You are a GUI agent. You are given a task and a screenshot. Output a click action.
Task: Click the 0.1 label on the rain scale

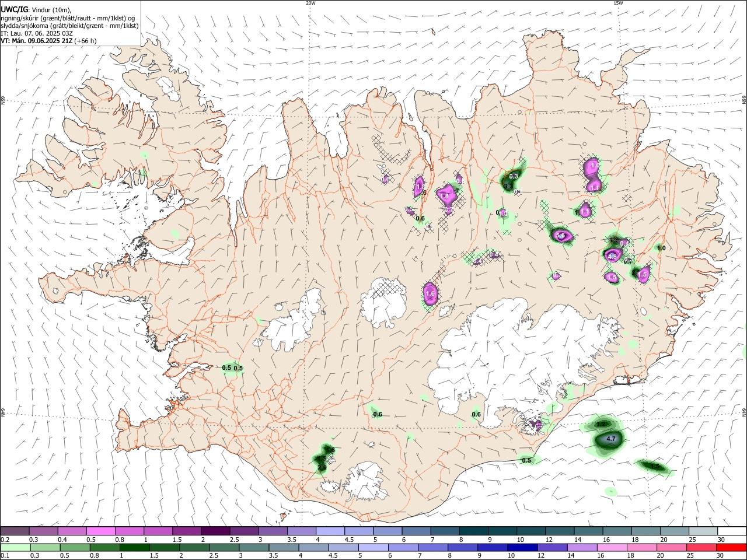click(5, 555)
